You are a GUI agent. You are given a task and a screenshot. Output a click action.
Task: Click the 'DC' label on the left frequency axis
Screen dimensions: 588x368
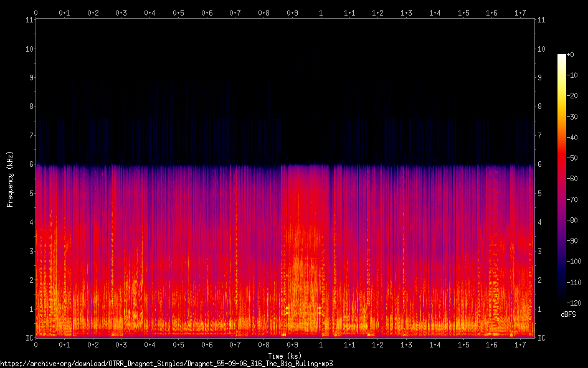pyautogui.click(x=28, y=338)
